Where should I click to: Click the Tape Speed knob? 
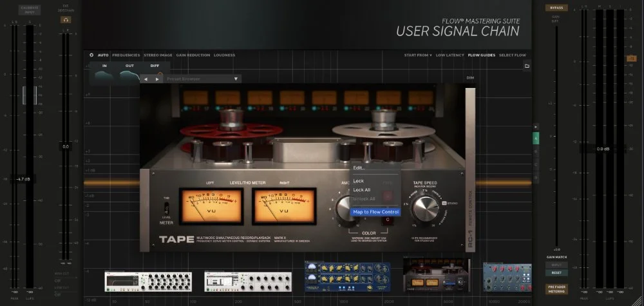pyautogui.click(x=426, y=209)
